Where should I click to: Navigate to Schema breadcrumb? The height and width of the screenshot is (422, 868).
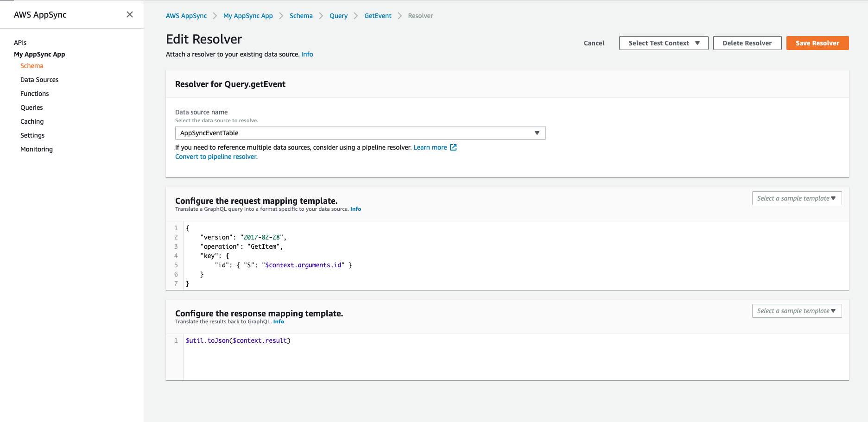pos(301,16)
